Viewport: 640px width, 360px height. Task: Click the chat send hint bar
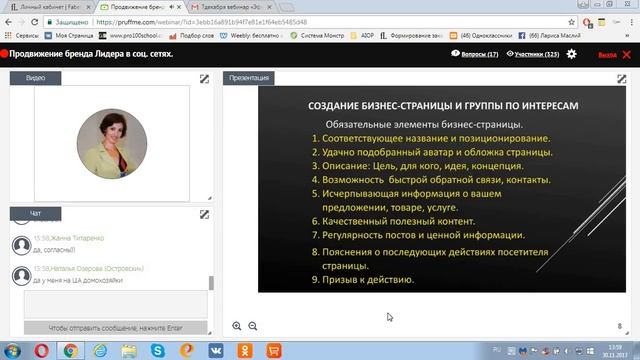pos(116,328)
